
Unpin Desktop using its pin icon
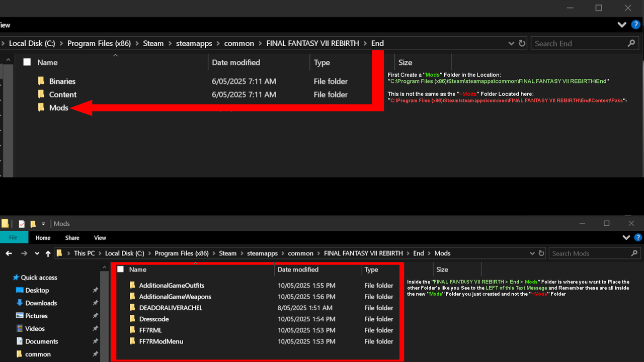[x=95, y=291]
